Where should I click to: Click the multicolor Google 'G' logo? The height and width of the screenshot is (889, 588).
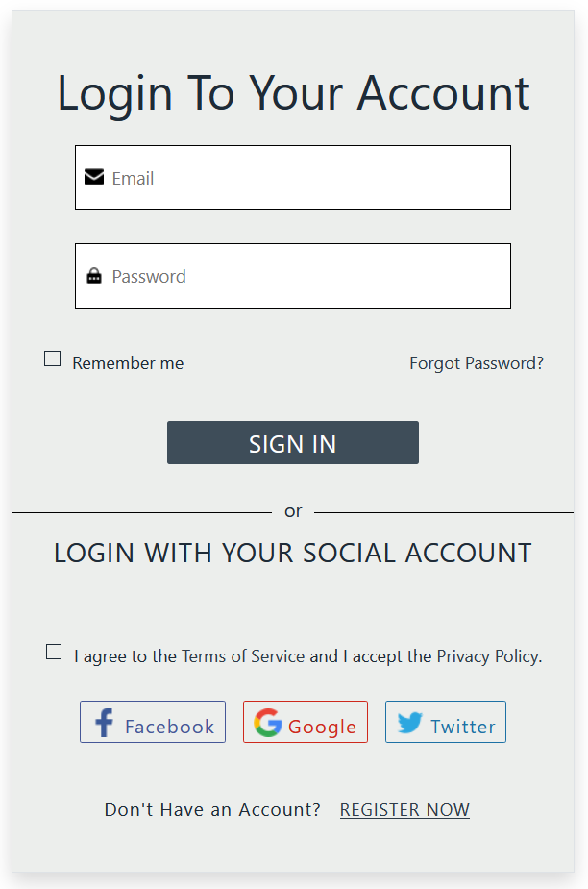(268, 723)
